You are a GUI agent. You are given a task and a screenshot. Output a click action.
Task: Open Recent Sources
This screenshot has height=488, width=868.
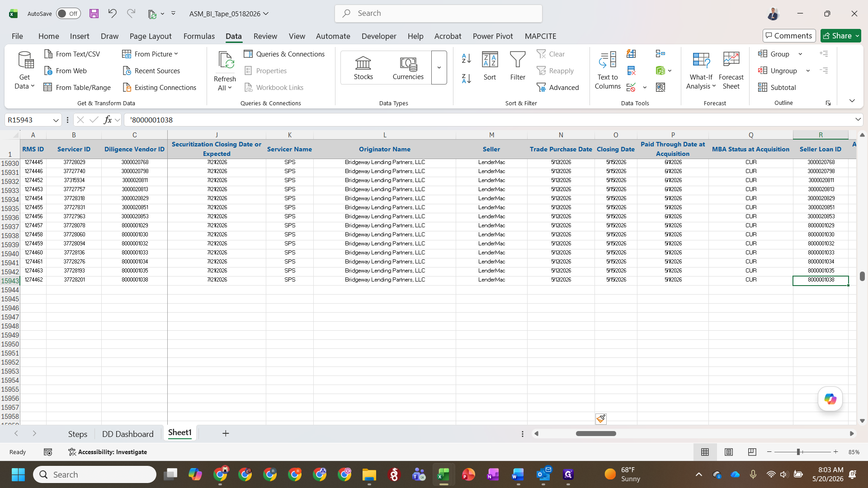click(x=151, y=70)
